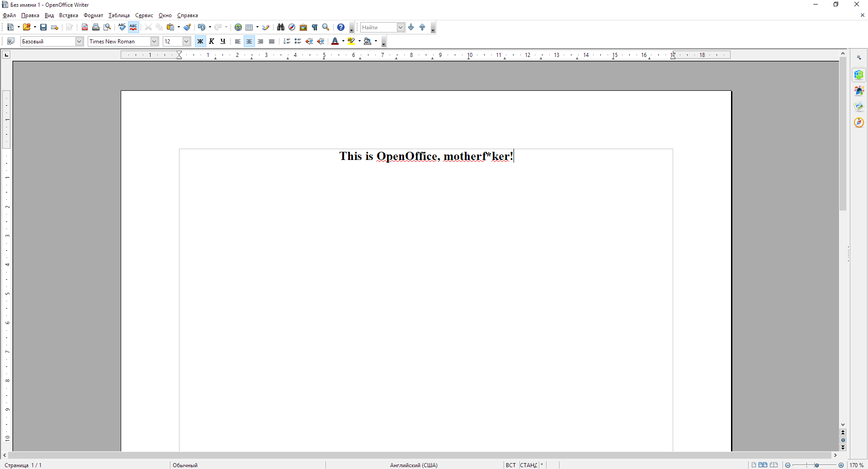Open the sidebar Gallery deck icon
This screenshot has width=868, height=469.
click(859, 107)
